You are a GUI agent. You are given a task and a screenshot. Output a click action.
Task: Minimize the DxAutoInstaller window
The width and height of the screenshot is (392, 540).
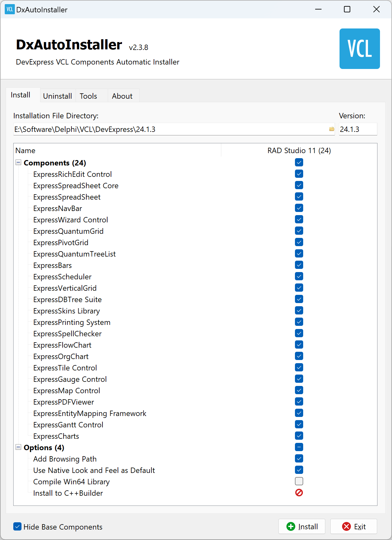coord(318,9)
